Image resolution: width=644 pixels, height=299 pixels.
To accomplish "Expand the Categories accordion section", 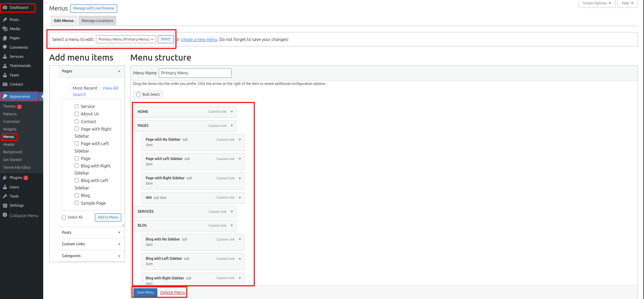I will pos(91,256).
